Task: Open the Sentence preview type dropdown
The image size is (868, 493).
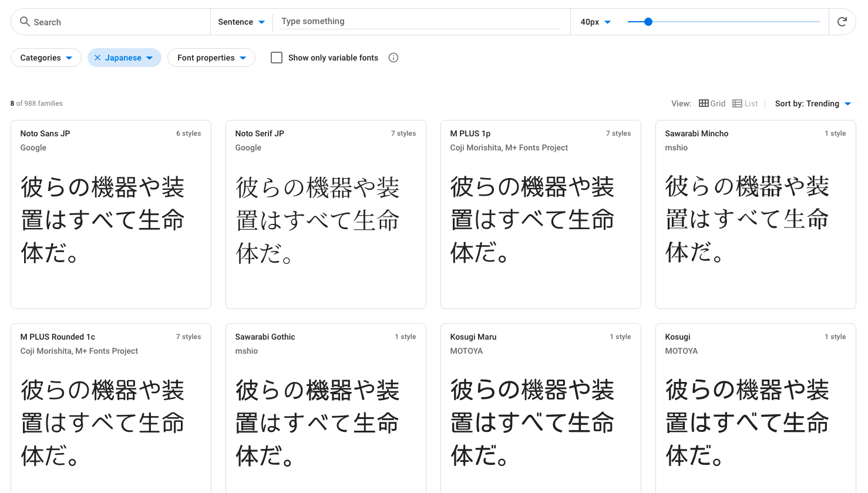Action: click(241, 22)
